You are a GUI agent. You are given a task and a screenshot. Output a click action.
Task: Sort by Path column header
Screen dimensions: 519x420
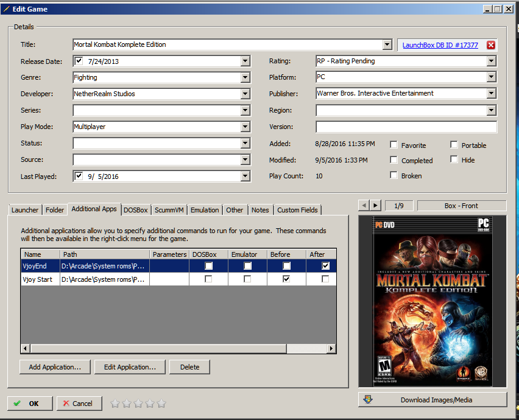[105, 254]
